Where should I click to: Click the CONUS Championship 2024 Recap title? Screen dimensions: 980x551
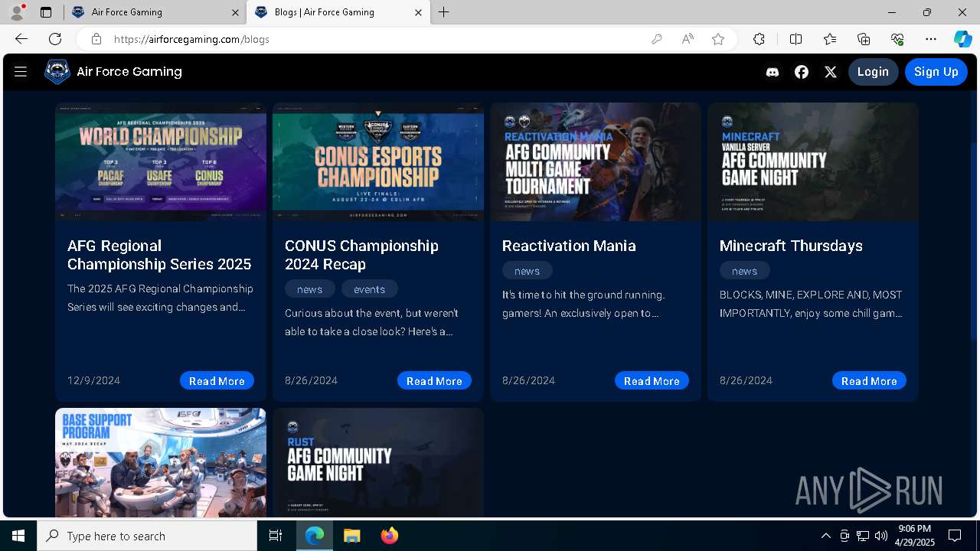tap(361, 255)
